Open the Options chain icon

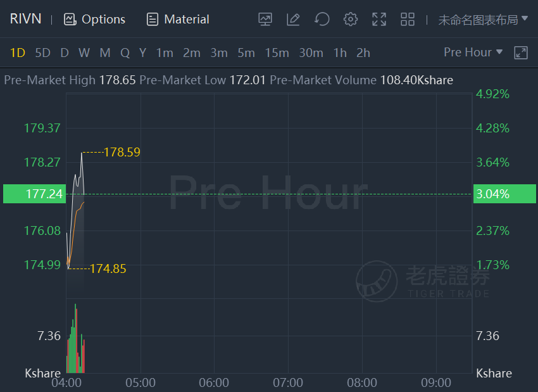[70, 19]
